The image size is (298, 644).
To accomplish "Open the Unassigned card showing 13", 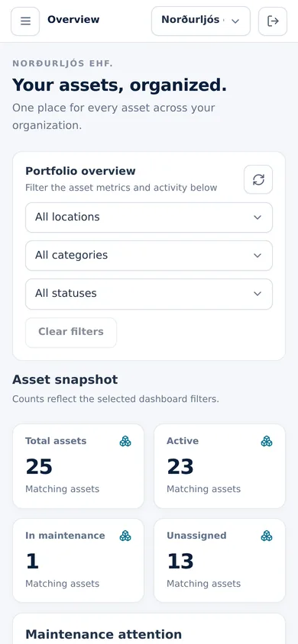I will 219,561.
